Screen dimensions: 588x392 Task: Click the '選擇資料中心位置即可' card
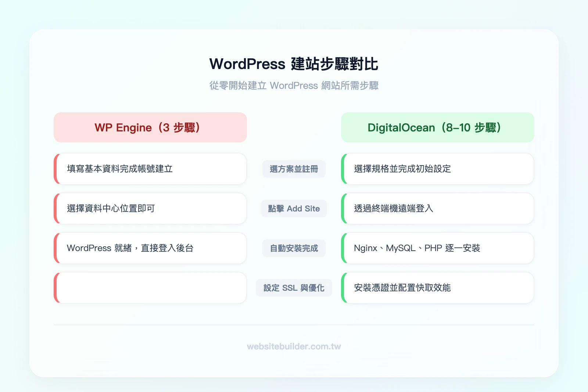click(150, 208)
